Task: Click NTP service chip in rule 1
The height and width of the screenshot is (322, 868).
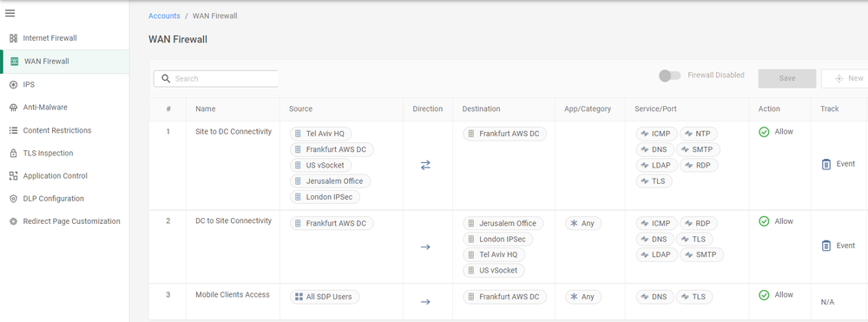Action: [x=699, y=134]
